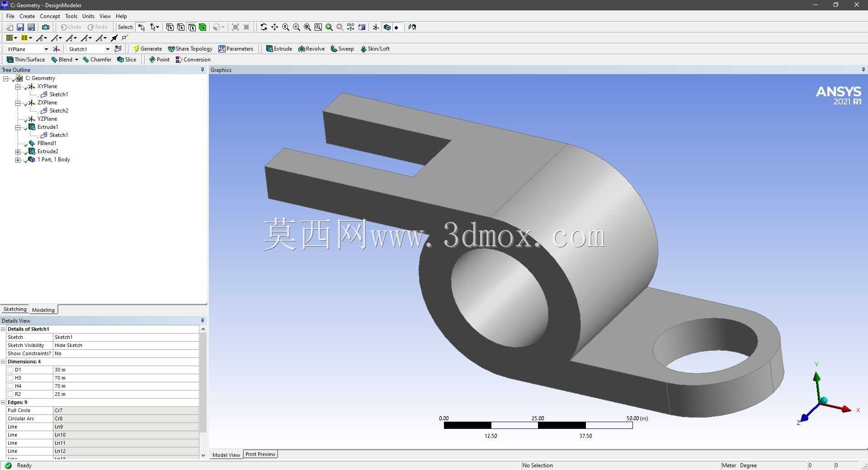The width and height of the screenshot is (868, 470).
Task: Toggle the H3 dimension checkbox
Action: pyautogui.click(x=10, y=378)
